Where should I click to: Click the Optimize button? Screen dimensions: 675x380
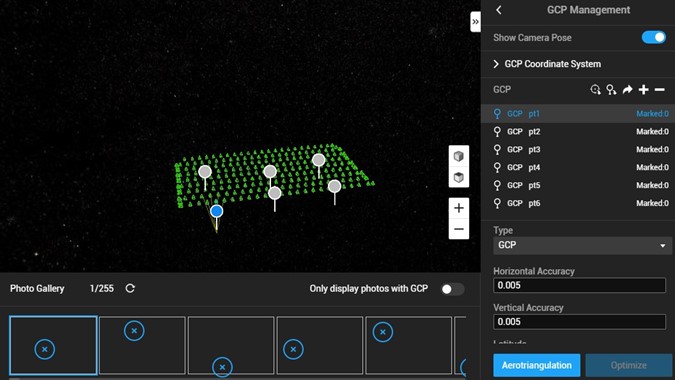pos(629,365)
